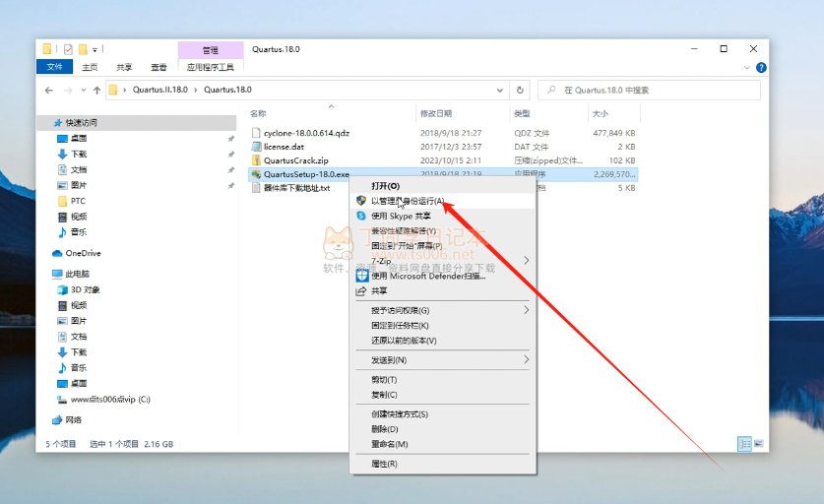Switch to the 查看 ribbon tab
Viewport: 824px width, 504px height.
[x=158, y=67]
